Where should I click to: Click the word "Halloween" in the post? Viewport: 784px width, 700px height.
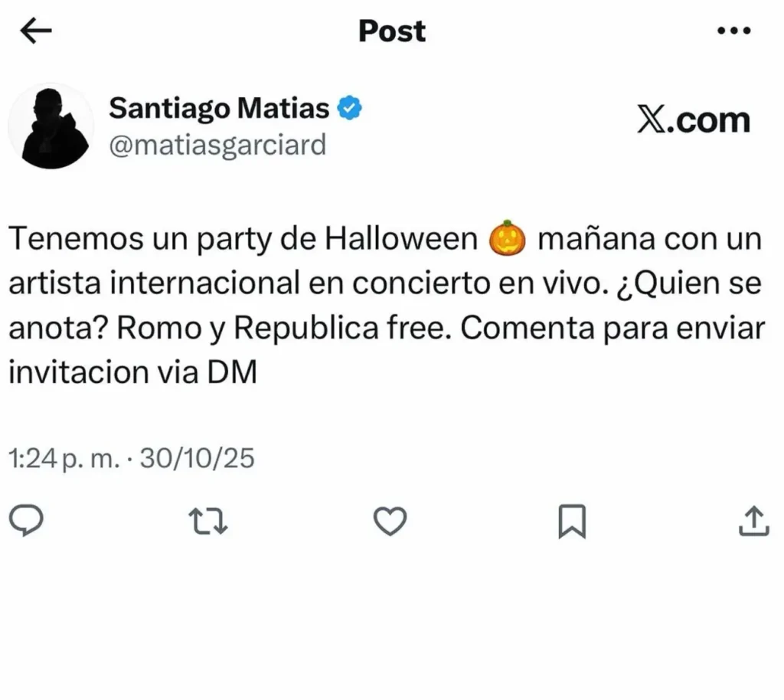(401, 240)
